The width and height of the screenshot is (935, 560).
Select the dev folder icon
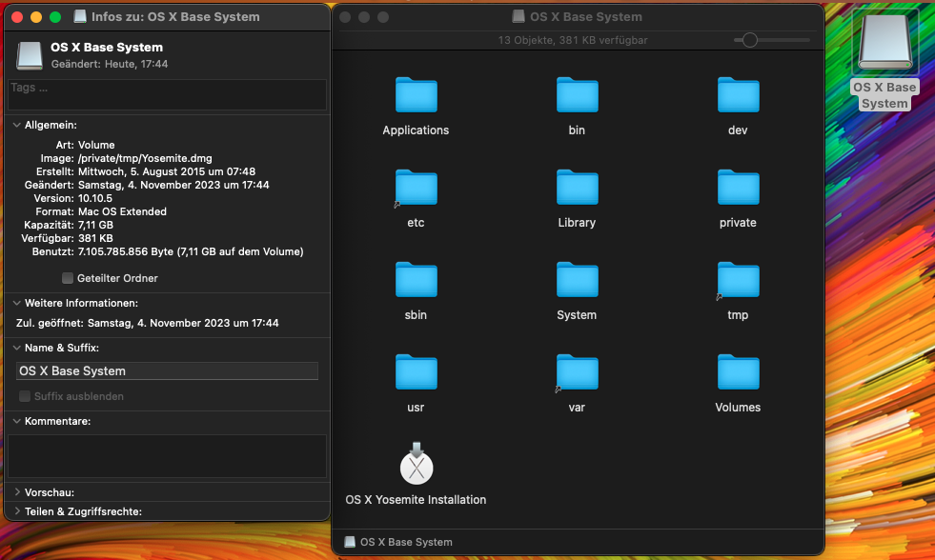pos(738,95)
